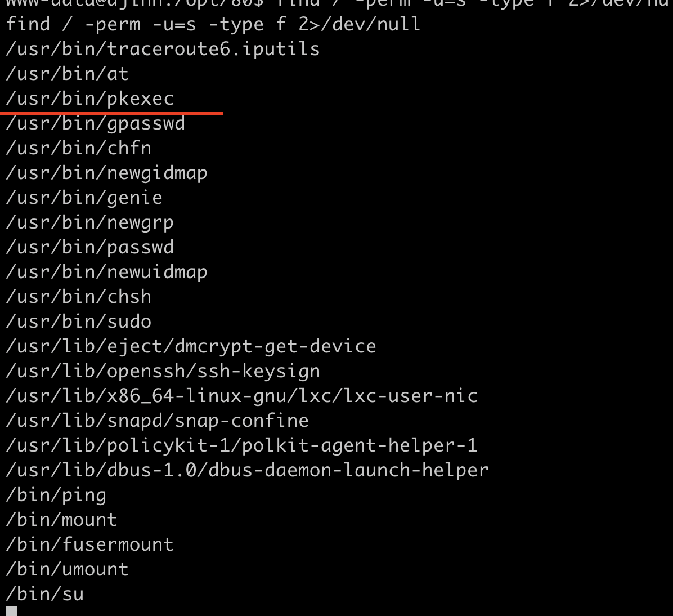Select the /usr/bin/at entry
673x616 pixels.
67,74
